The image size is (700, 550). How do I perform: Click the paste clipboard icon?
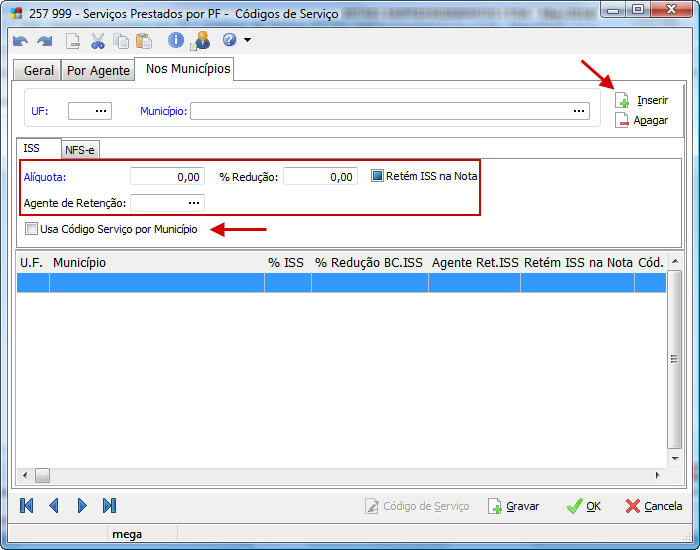pos(144,41)
